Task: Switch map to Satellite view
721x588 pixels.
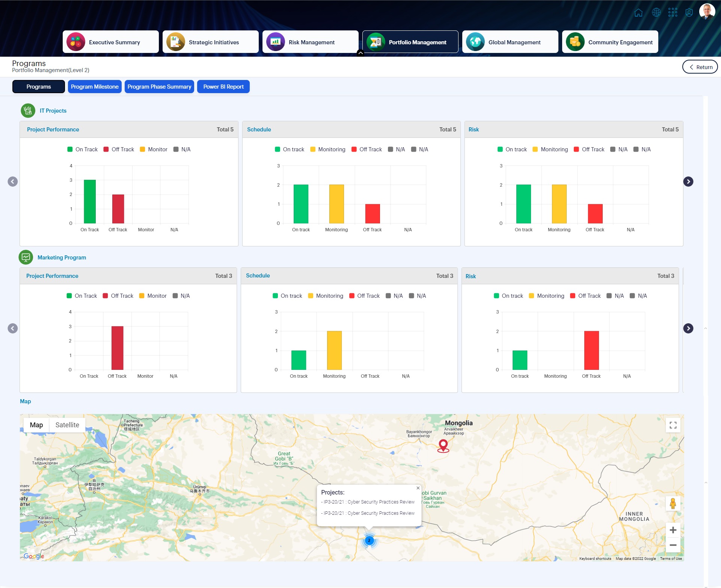Action: 67,425
